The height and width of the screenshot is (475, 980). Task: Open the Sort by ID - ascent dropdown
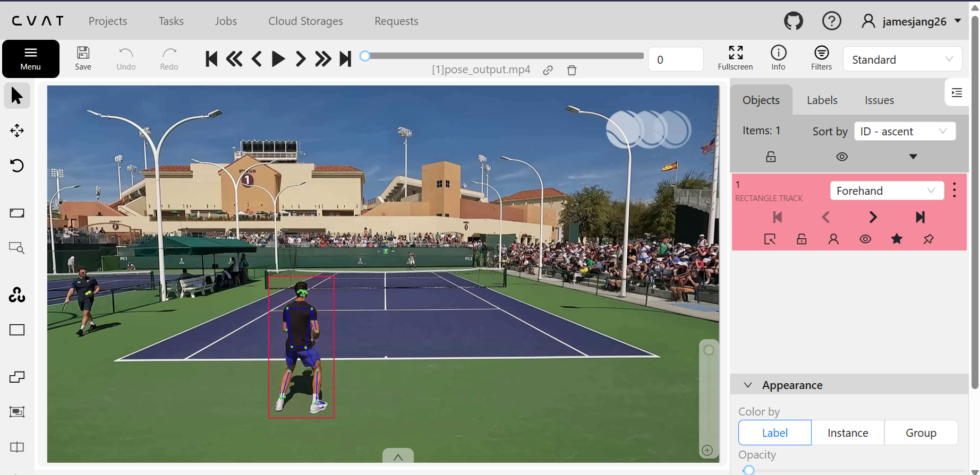pyautogui.click(x=904, y=132)
